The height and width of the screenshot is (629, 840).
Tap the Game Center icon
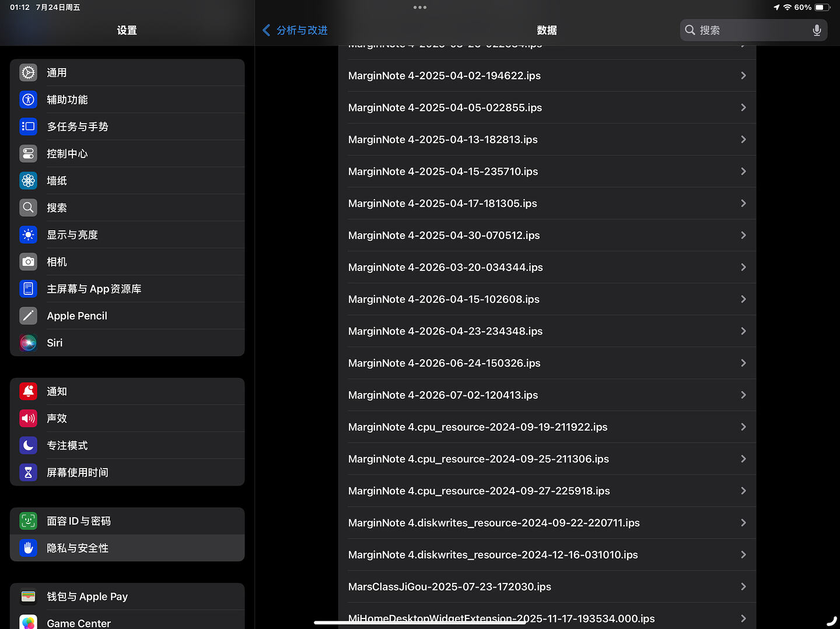pos(28,622)
